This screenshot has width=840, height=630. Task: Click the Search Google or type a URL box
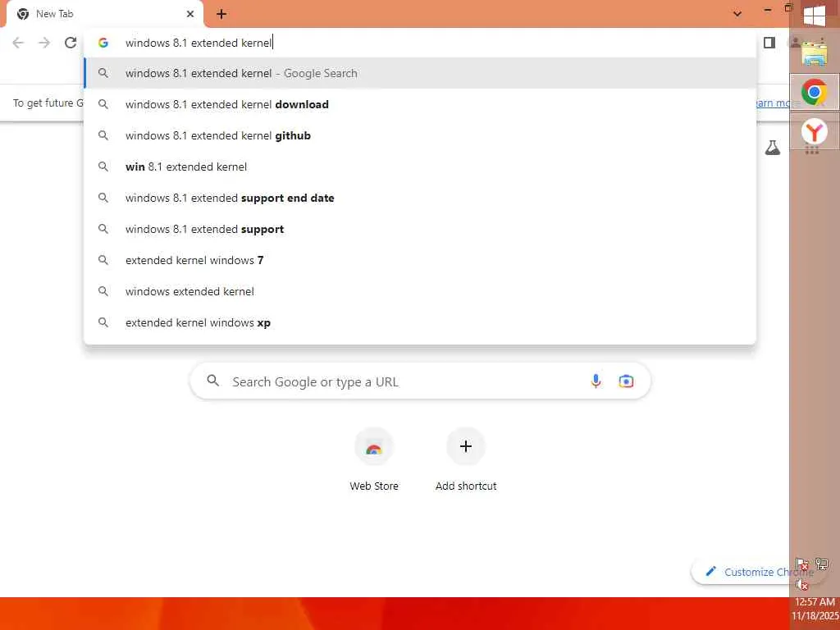coord(420,381)
